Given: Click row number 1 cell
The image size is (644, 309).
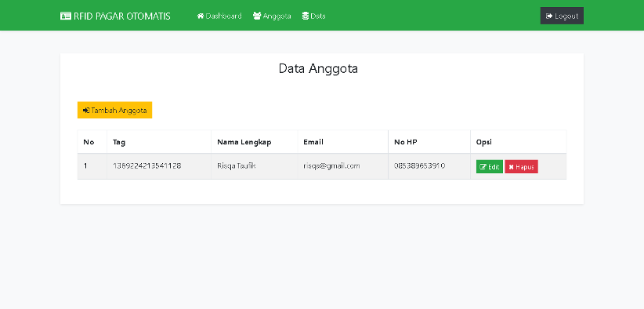Looking at the screenshot, I should 92,166.
